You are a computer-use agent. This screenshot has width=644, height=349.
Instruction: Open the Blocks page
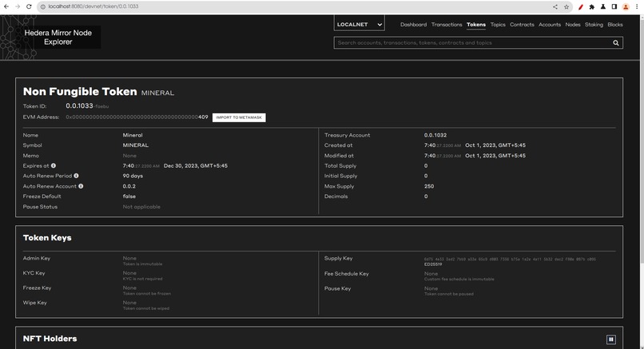coord(615,25)
